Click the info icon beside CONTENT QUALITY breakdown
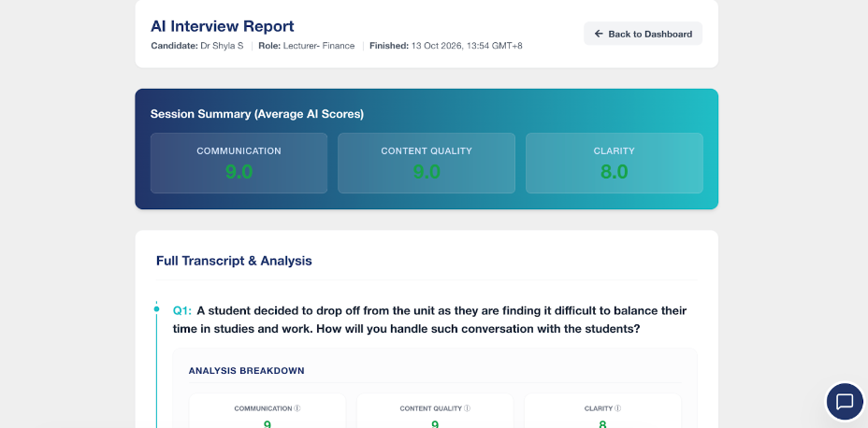The height and width of the screenshot is (428, 868). click(x=467, y=408)
